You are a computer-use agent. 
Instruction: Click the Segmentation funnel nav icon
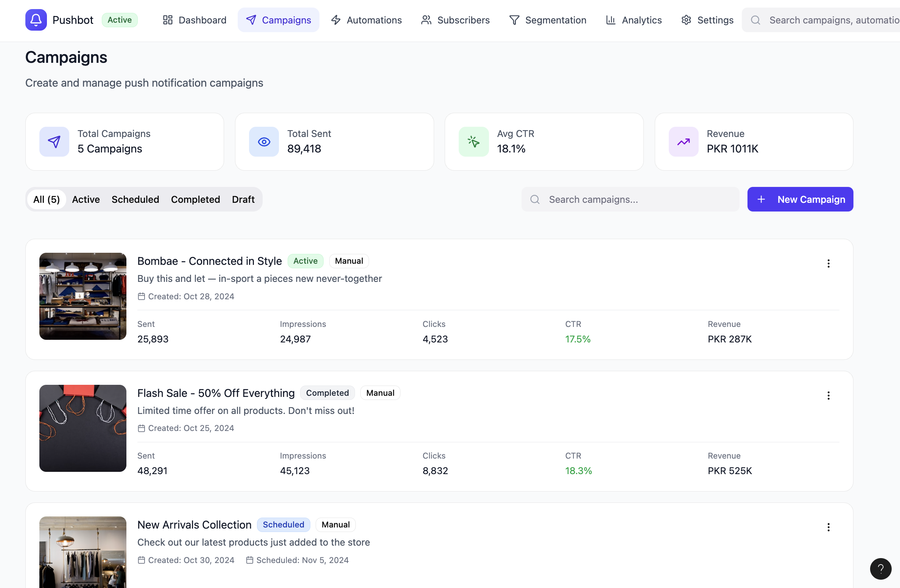point(514,20)
